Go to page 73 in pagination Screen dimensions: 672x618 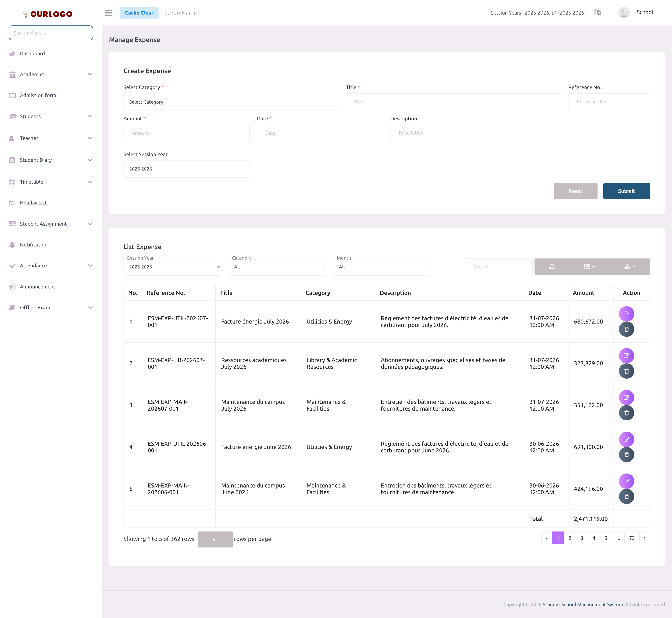[x=632, y=538]
